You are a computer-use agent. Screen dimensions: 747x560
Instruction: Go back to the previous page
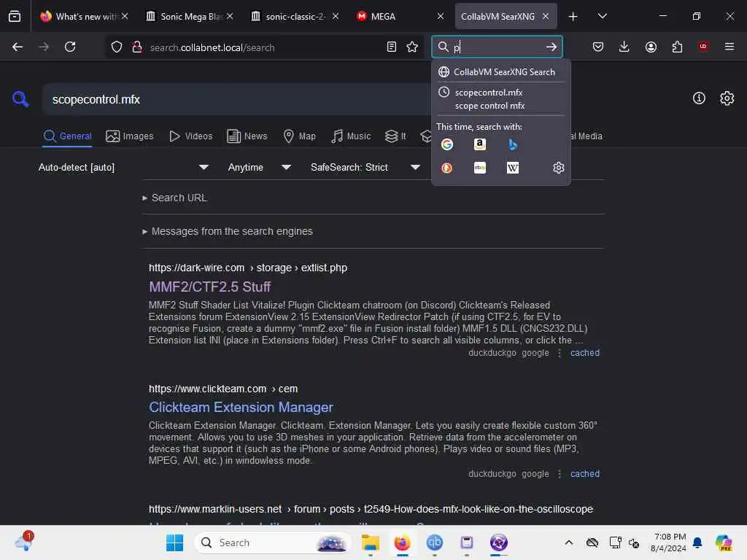pos(18,47)
